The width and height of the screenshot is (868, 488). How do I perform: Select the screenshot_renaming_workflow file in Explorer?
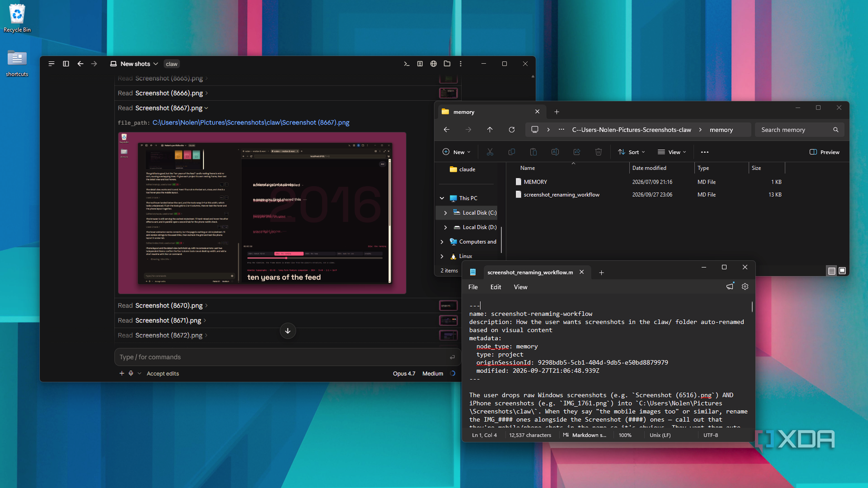pos(561,195)
